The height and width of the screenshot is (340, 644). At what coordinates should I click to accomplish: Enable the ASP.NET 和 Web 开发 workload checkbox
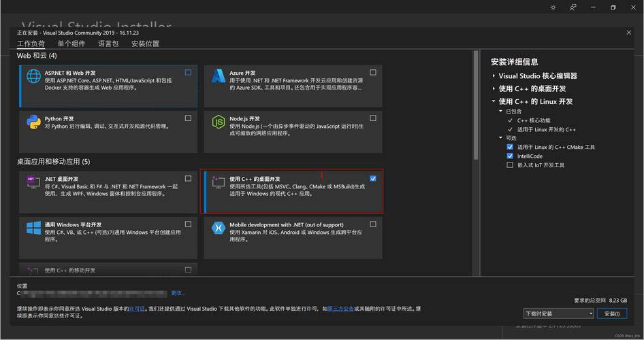click(x=188, y=72)
